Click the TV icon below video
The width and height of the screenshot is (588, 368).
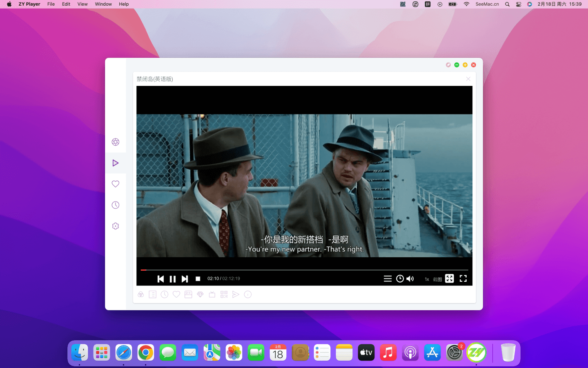[212, 294]
